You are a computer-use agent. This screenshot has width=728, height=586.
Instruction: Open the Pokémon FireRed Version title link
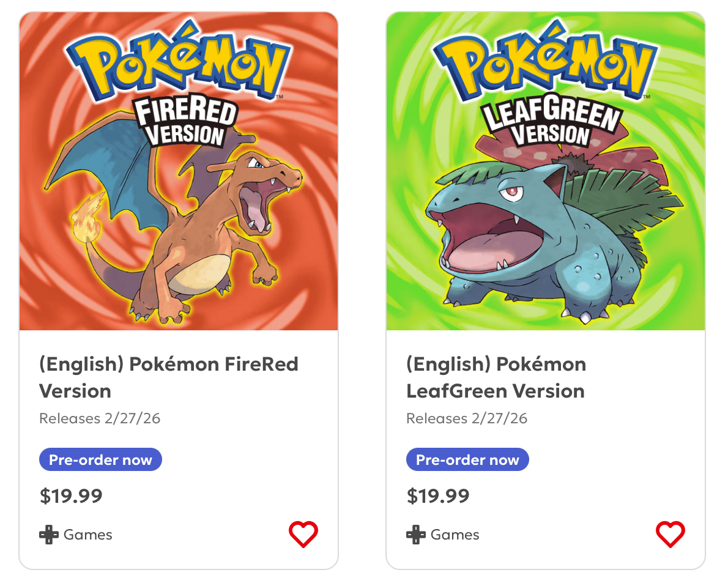click(168, 377)
